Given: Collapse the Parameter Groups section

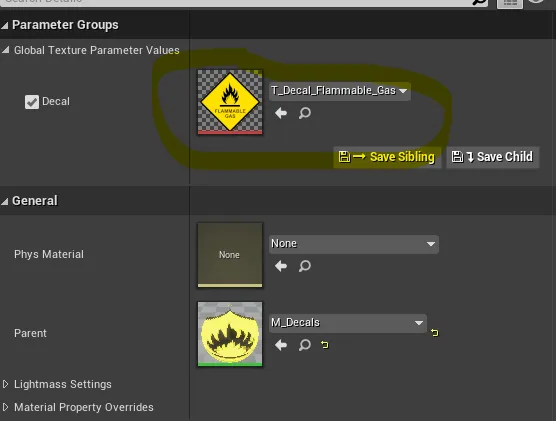Looking at the screenshot, I should [x=5, y=25].
